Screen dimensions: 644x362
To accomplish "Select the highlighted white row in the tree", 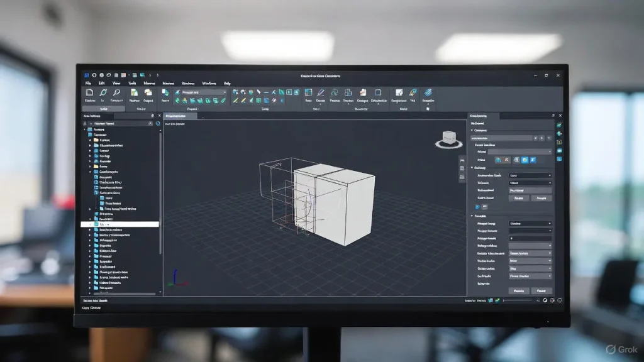I will coord(119,224).
